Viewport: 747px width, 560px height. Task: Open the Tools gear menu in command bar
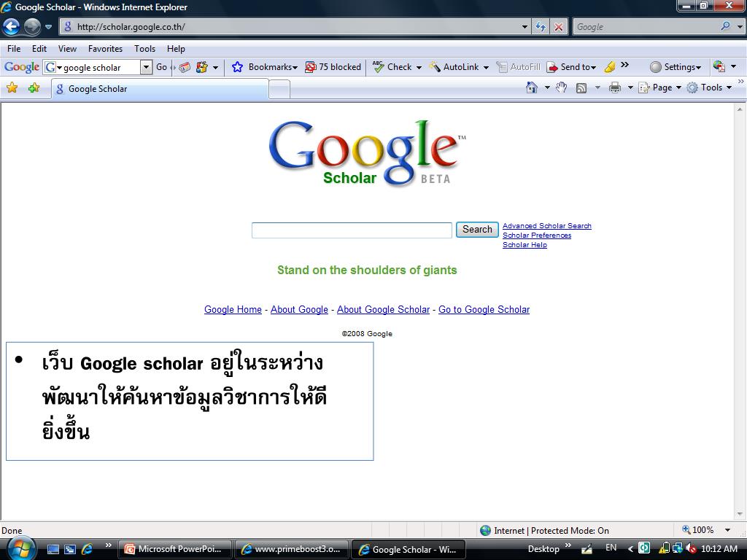(x=709, y=87)
